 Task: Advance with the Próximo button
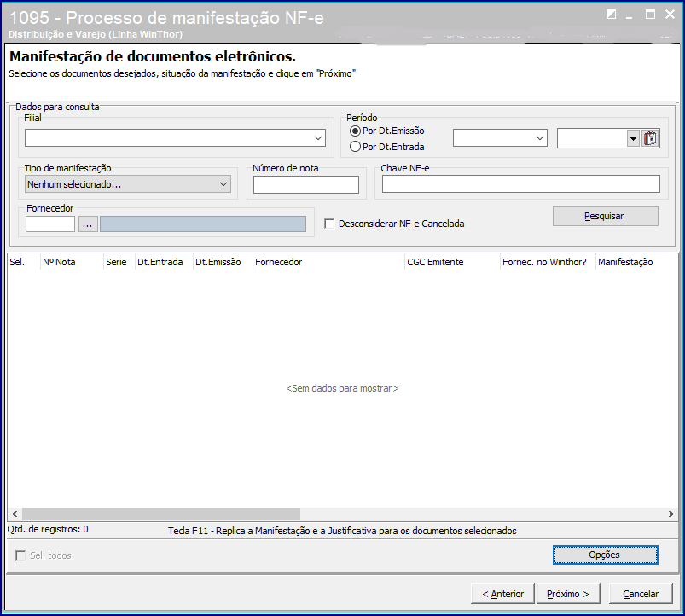(568, 594)
